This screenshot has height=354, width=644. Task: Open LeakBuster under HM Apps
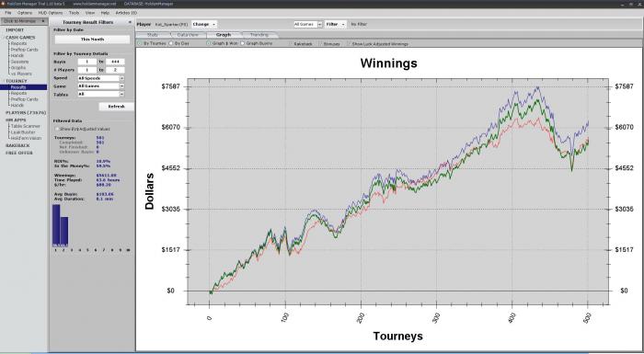click(23, 132)
